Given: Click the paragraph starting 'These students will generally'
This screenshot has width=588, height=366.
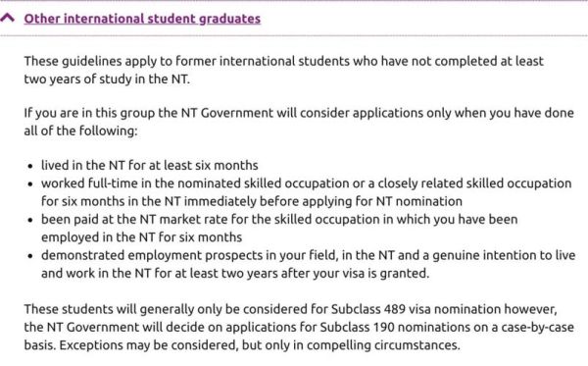Looking at the screenshot, I should point(299,327).
